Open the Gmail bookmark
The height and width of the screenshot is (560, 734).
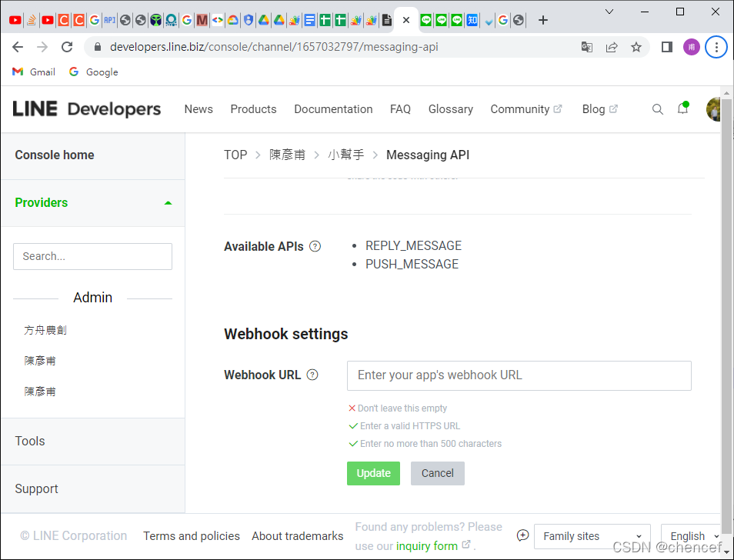(34, 72)
